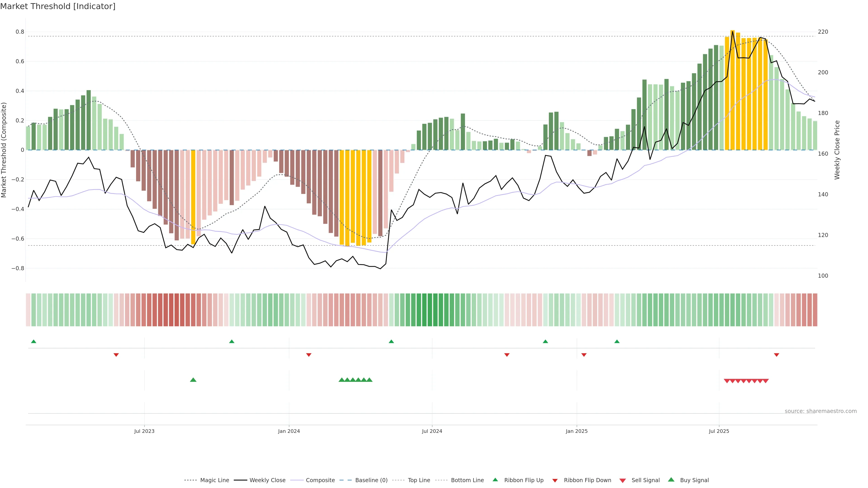The height and width of the screenshot is (488, 868).
Task: Click Ribbon Flip Up legend marker
Action: pyautogui.click(x=495, y=480)
